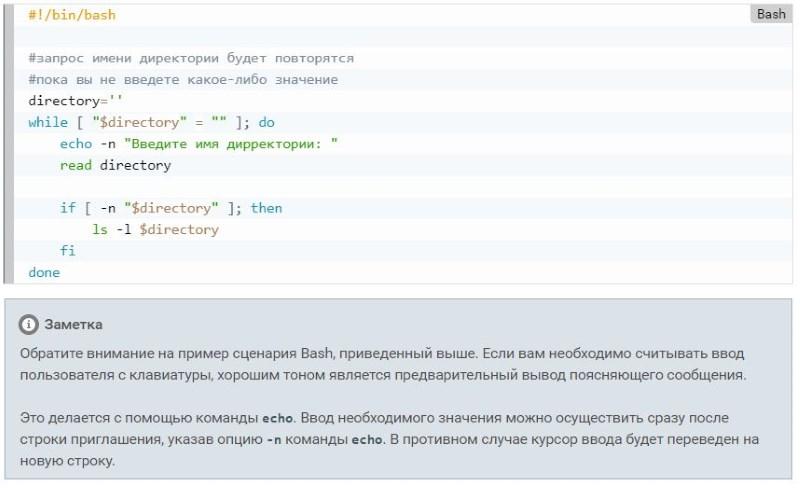Click note line starting 'пользователя с клавиатуры'
This screenshot has width=800, height=488.
[x=383, y=375]
